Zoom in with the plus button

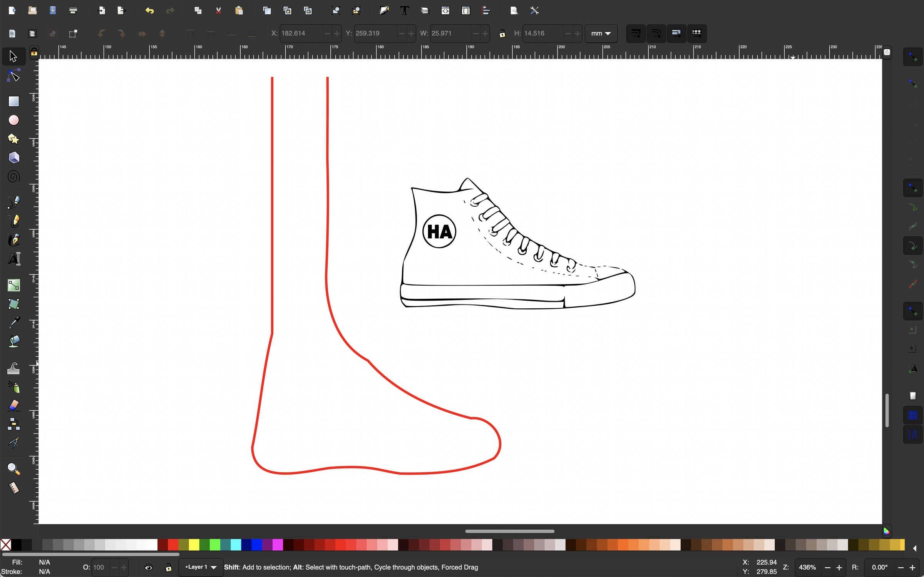839,568
